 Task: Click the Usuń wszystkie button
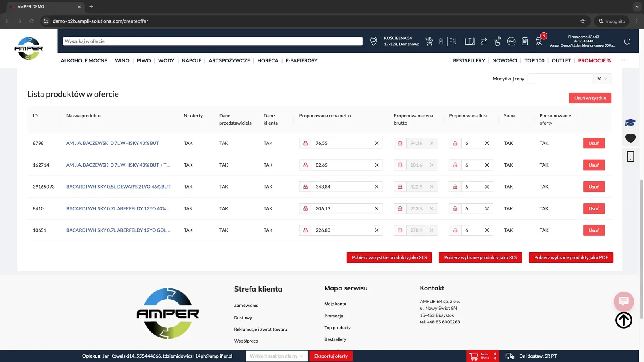click(590, 98)
